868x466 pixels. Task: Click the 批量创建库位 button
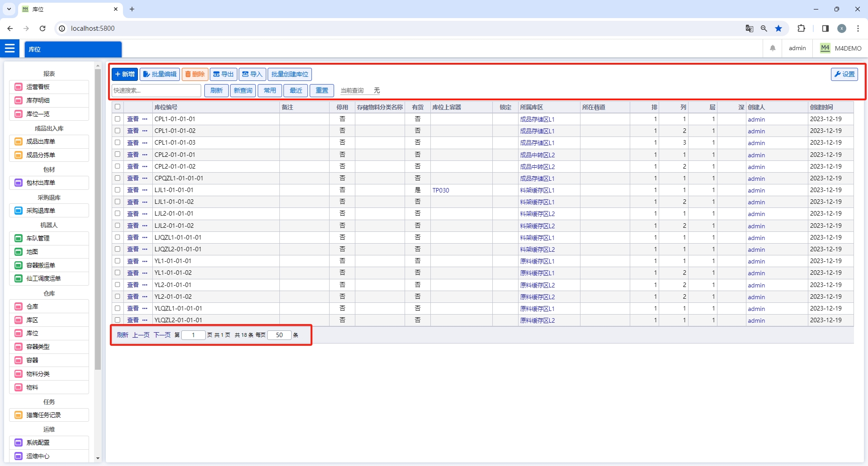coord(290,74)
